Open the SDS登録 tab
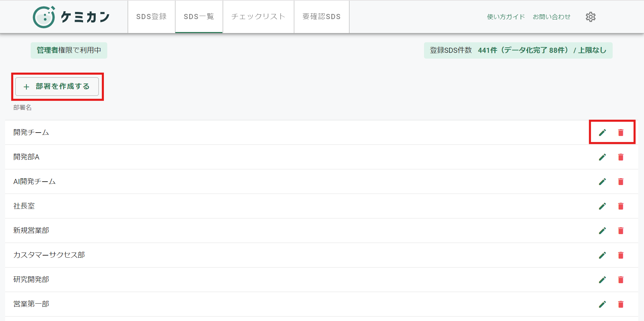 click(x=152, y=17)
